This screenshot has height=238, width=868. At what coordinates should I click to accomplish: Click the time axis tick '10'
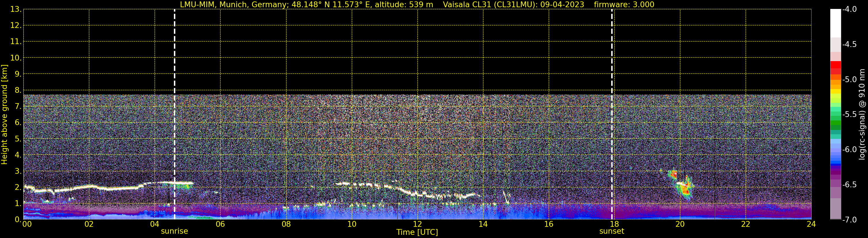coord(352,224)
